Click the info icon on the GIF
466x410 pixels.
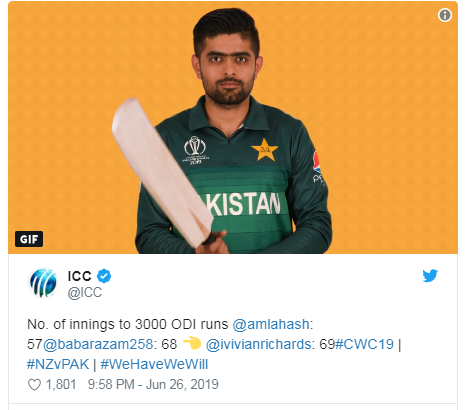click(x=445, y=15)
